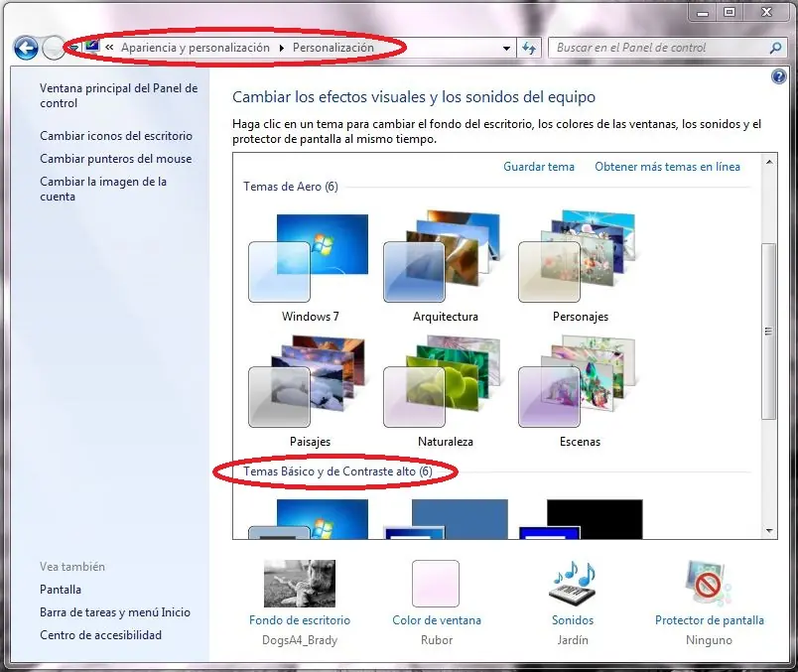Choose the blue classic basic theme
Screen dimensions: 798x672
coord(446,519)
